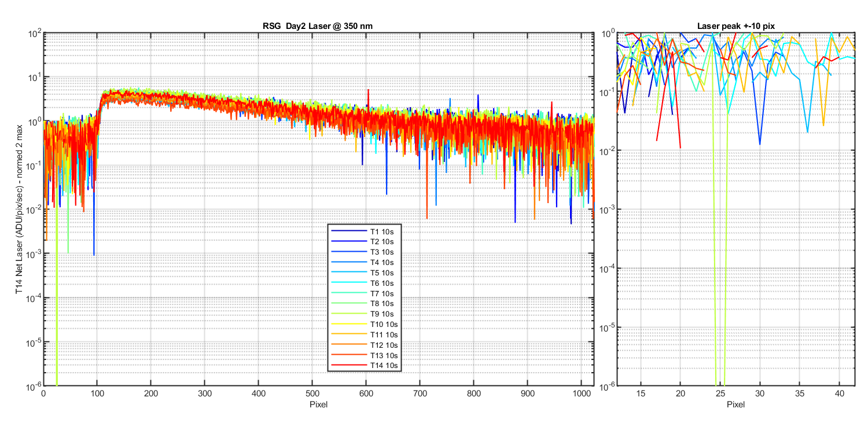868x434 pixels.
Task: Click the x-axis tick label '40' on the right plot
Action: 839,393
